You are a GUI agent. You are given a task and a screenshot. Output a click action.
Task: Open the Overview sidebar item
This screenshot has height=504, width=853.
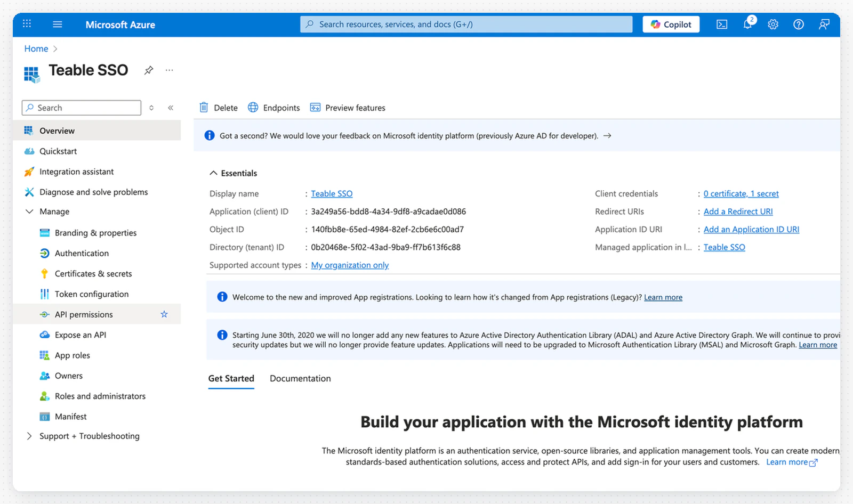click(x=97, y=131)
